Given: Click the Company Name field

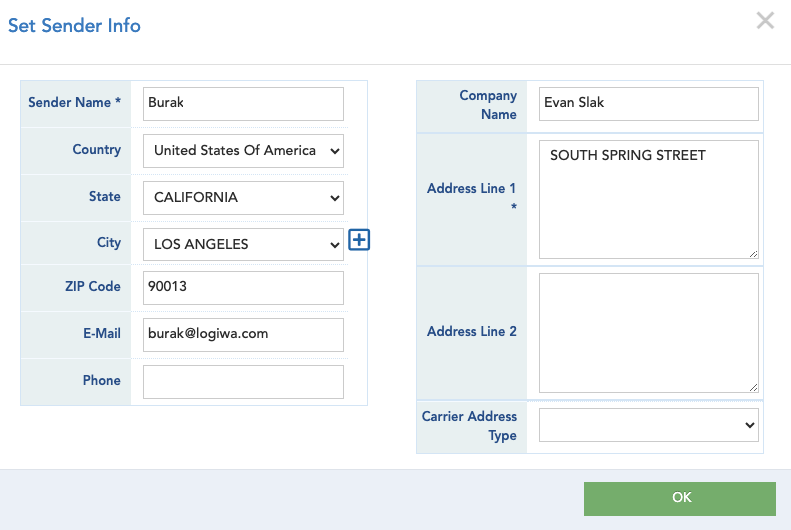Looking at the screenshot, I should pyautogui.click(x=648, y=103).
